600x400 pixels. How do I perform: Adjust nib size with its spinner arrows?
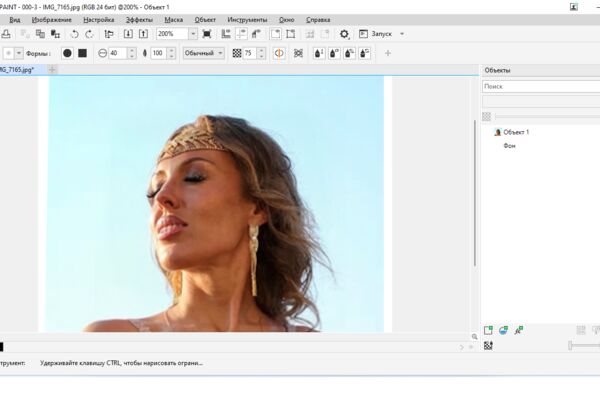click(x=132, y=53)
